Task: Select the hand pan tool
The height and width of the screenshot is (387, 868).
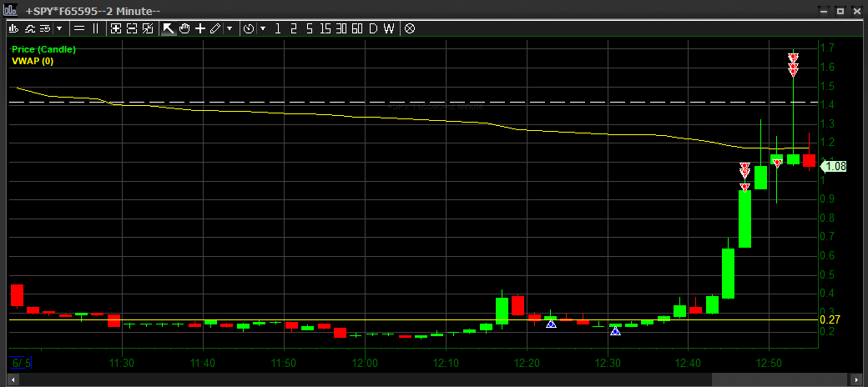Action: [x=184, y=28]
